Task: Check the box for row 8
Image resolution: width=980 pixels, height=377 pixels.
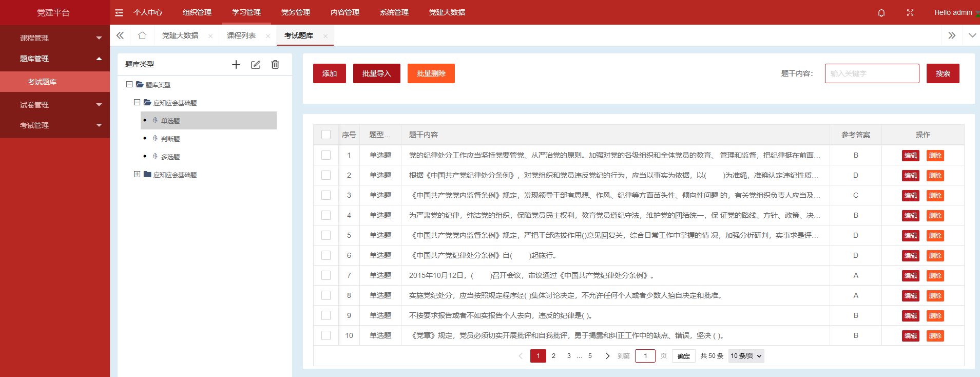Action: coord(326,295)
